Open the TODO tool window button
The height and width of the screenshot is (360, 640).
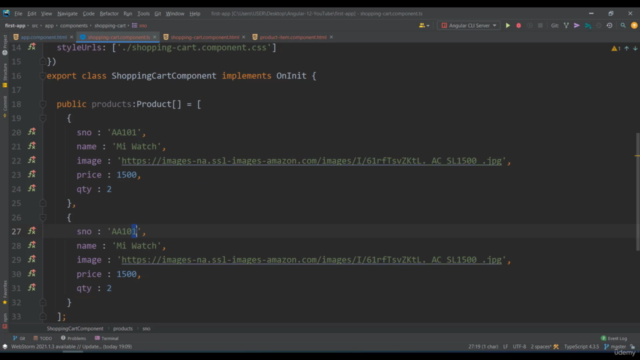43,338
